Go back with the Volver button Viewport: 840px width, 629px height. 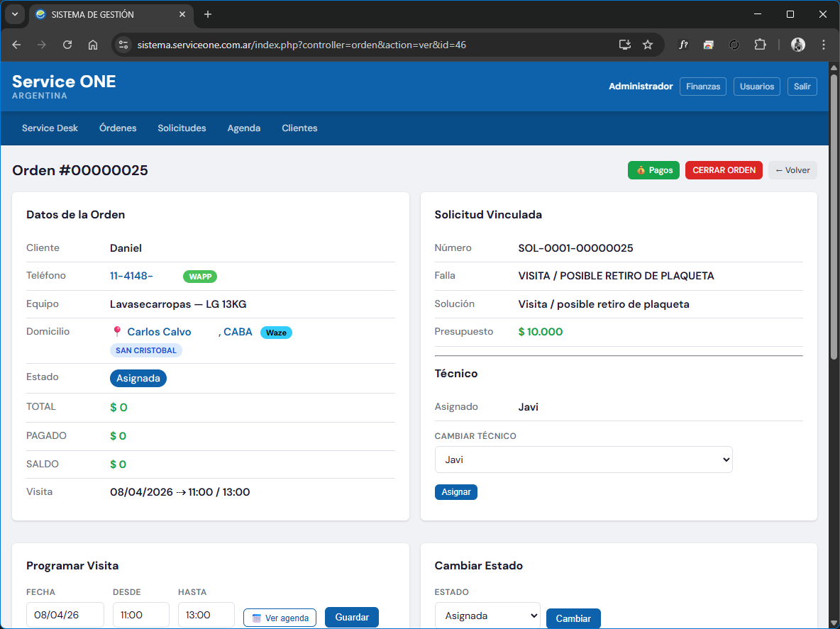[x=792, y=170]
